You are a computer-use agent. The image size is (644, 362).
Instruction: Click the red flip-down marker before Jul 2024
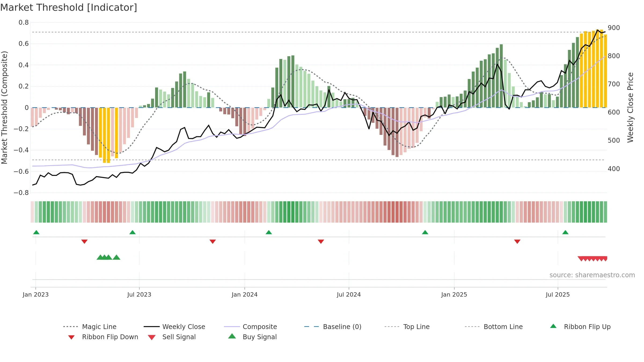[321, 242]
